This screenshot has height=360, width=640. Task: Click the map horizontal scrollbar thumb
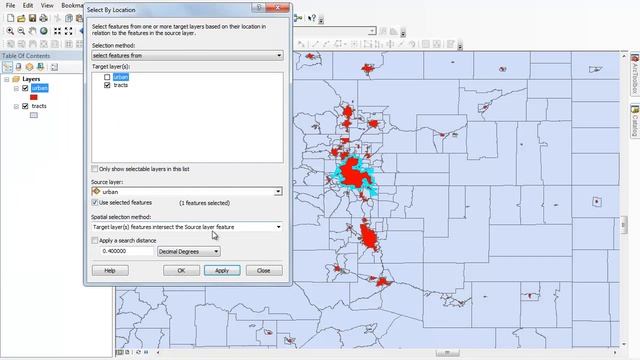coord(448,352)
